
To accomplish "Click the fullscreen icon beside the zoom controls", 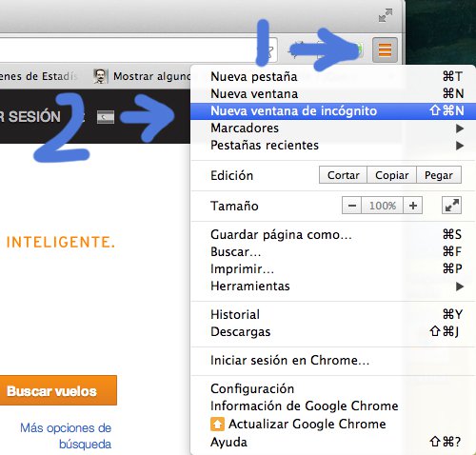I will point(451,206).
